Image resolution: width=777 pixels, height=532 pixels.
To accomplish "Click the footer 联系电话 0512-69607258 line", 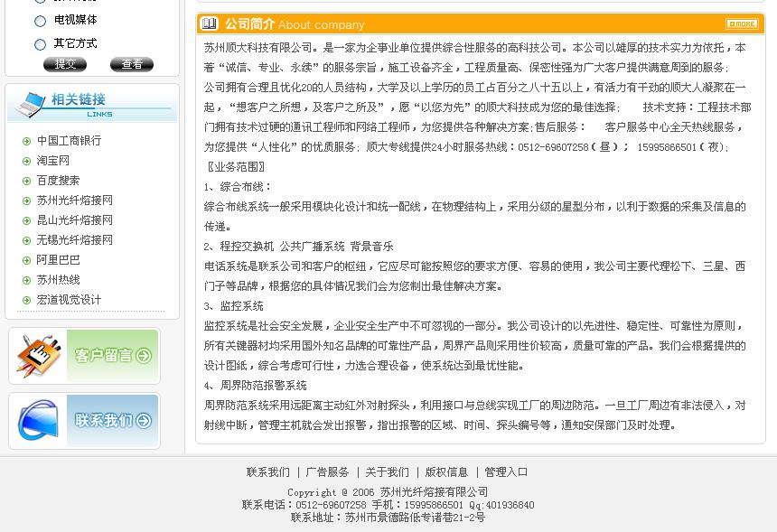I will click(388, 505).
